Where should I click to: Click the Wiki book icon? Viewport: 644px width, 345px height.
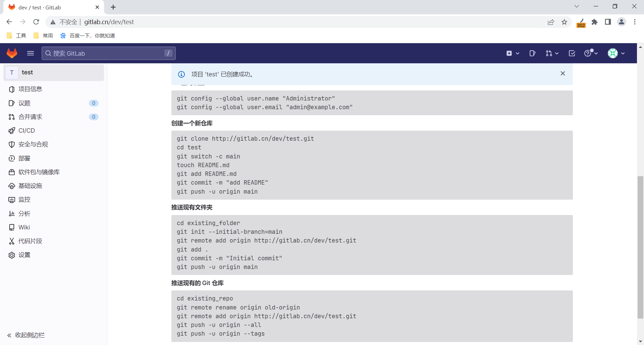[12, 227]
